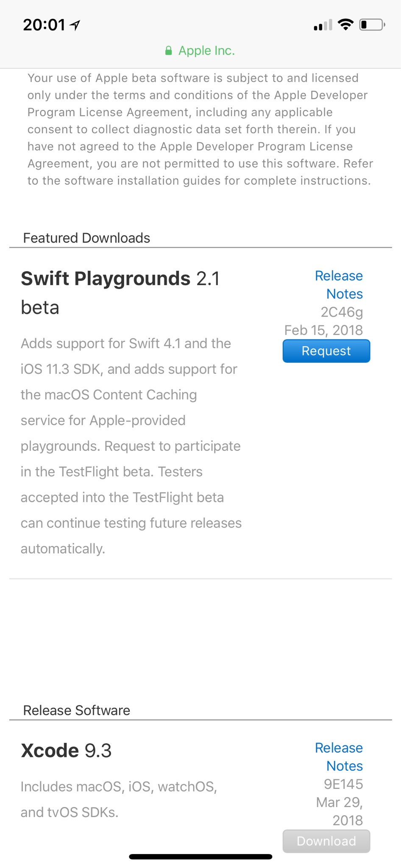Screen dimensions: 401x868
Task: Tap the Swift Playgrounds description paragraph
Action: tap(131, 446)
